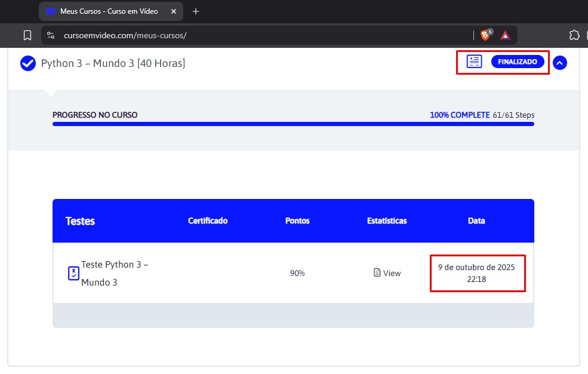Open site settings icon beside the URL
The image size is (588, 374).
51,36
